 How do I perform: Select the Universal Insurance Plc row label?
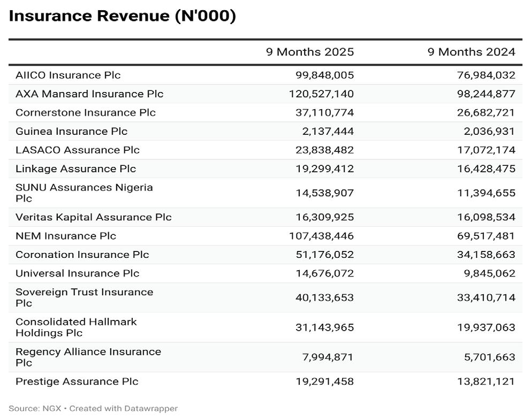click(x=77, y=273)
